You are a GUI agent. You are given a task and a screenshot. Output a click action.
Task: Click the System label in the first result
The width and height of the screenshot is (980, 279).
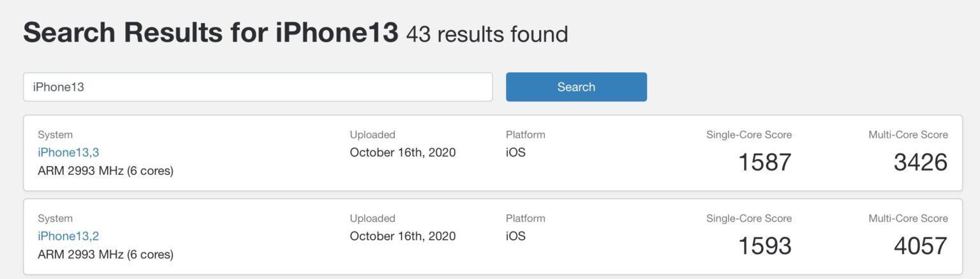[x=55, y=135]
